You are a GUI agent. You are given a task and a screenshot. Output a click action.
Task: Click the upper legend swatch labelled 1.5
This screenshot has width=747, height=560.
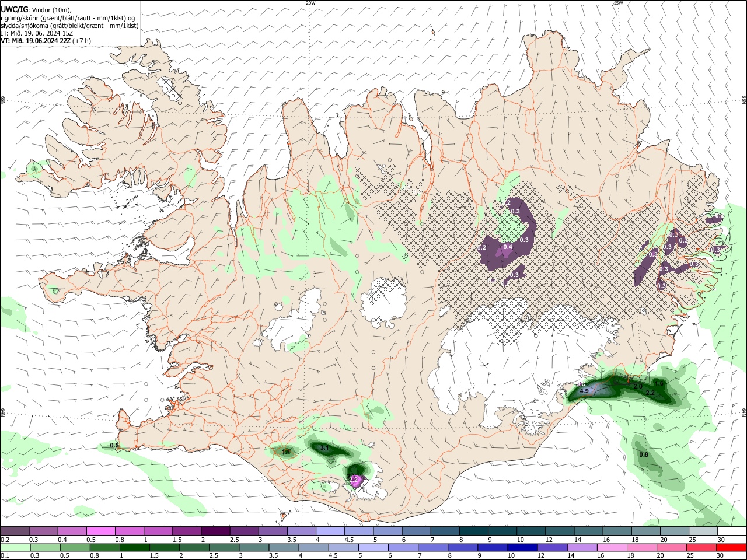tap(187, 531)
